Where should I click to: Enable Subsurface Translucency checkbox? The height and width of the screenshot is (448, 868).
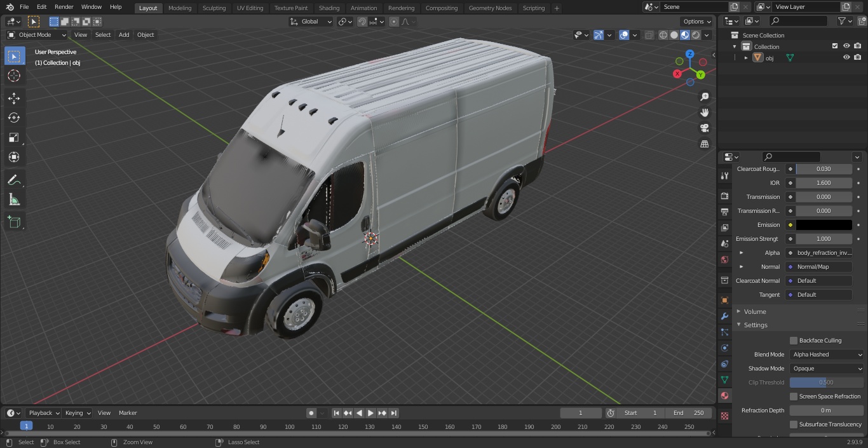[x=794, y=424]
